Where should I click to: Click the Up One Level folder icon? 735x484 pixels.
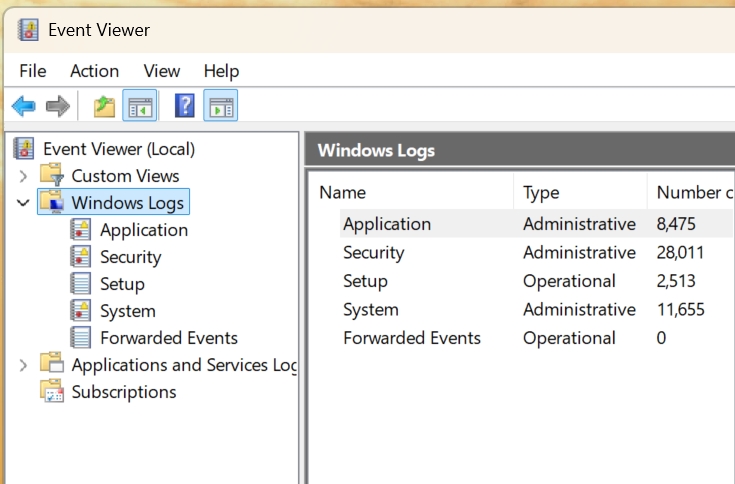(x=103, y=105)
